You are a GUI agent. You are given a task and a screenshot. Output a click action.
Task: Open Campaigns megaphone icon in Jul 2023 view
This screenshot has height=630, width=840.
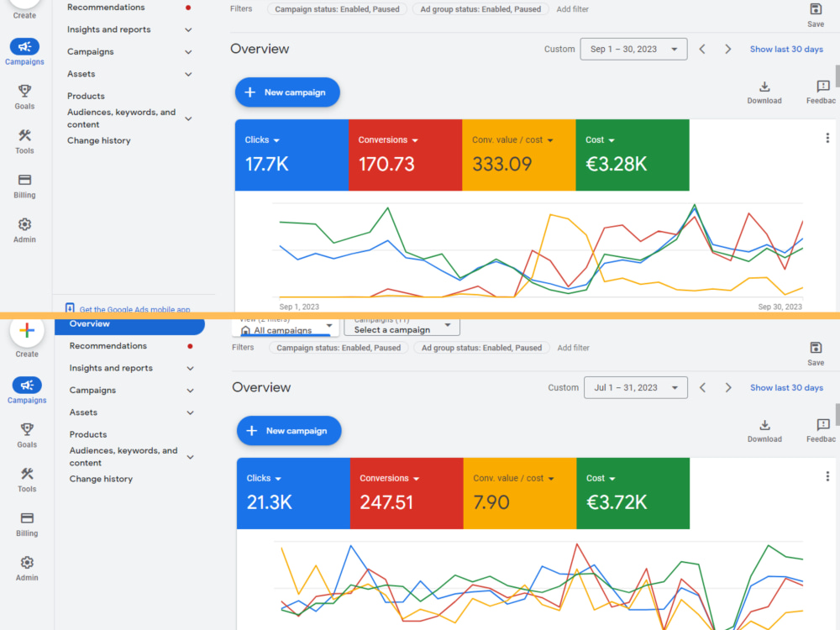[27, 386]
